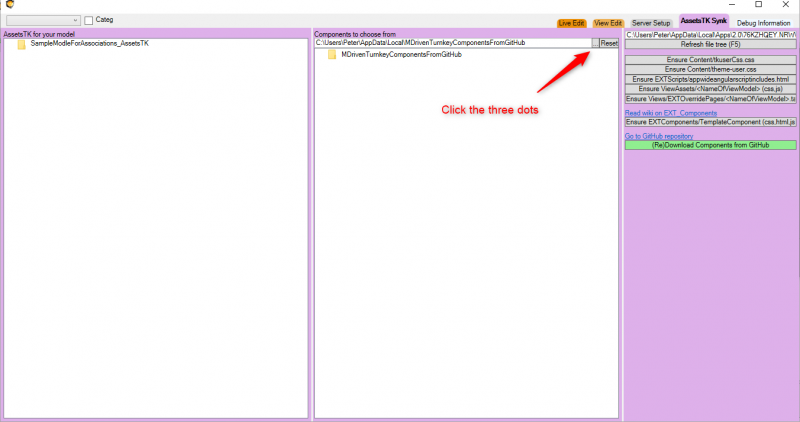Select the AssetsTK Synk tab

(704, 21)
